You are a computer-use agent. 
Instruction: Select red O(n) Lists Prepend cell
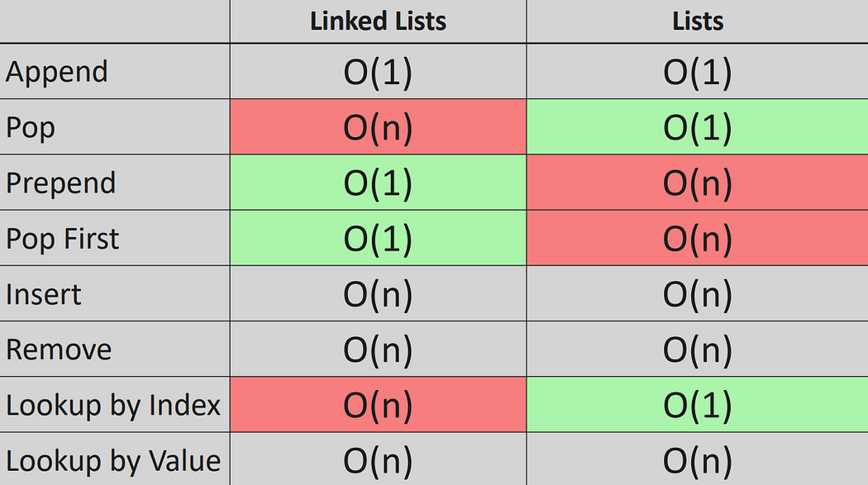(698, 183)
